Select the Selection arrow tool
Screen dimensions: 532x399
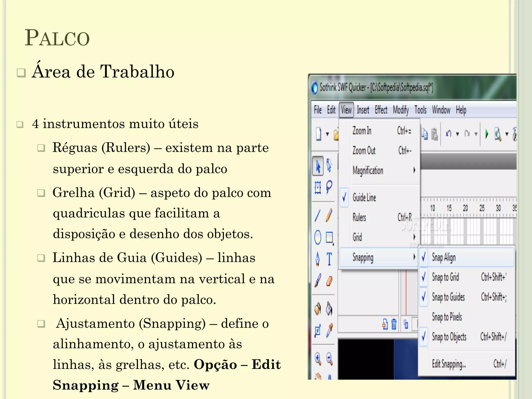click(318, 166)
